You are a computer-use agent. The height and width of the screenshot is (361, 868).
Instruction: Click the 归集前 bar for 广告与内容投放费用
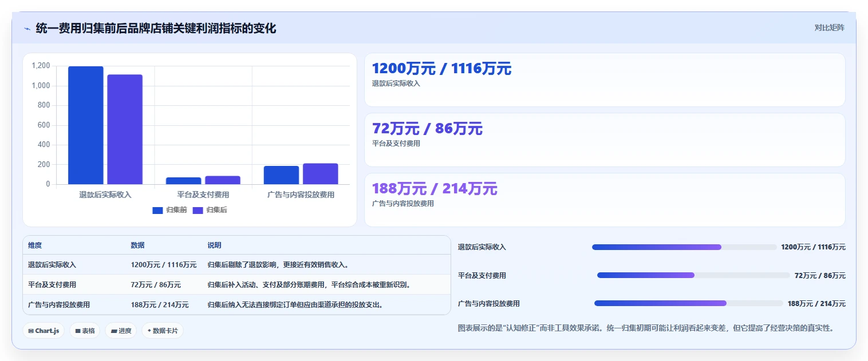coord(281,175)
